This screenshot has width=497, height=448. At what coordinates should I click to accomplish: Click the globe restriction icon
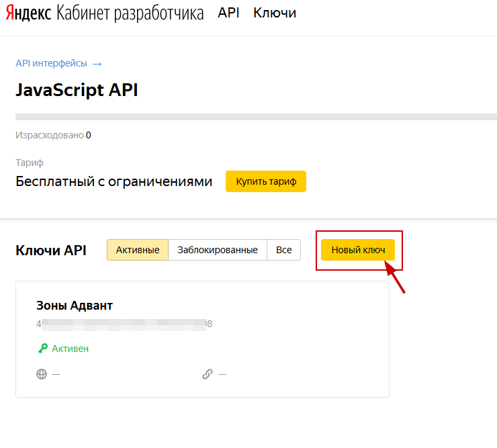42,374
